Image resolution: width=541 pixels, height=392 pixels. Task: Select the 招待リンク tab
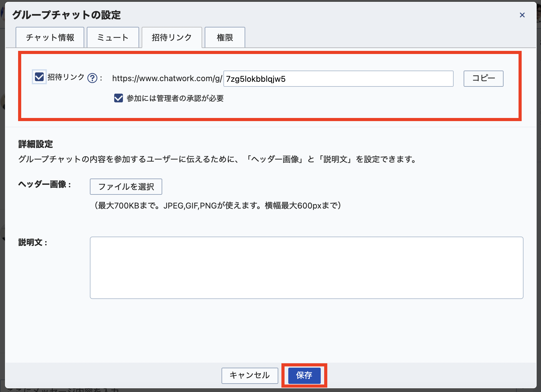pos(172,37)
